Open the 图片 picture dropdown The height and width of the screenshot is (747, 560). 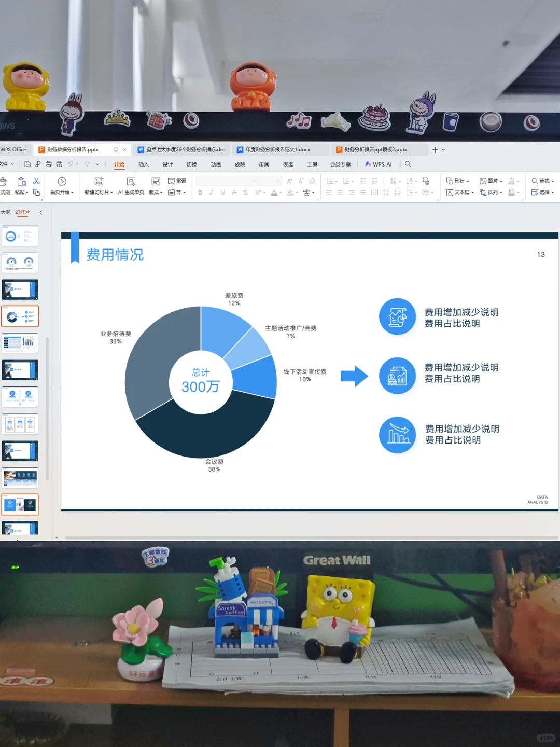(x=491, y=181)
